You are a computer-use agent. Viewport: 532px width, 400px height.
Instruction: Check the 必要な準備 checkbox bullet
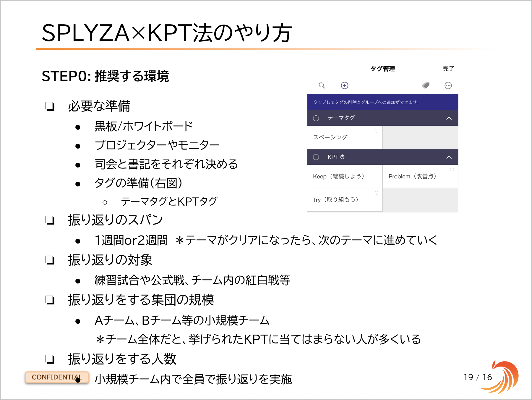pos(50,106)
